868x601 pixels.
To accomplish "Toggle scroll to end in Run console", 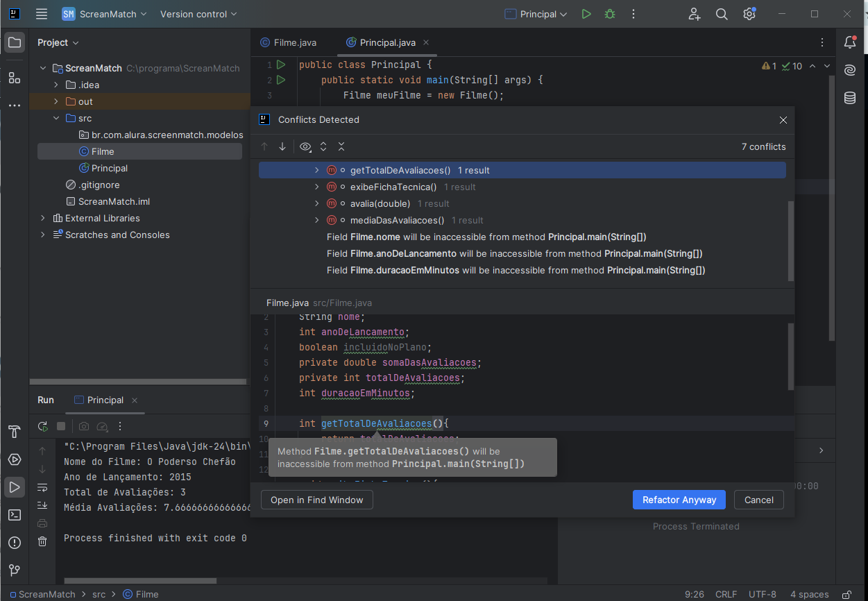I will (x=42, y=505).
